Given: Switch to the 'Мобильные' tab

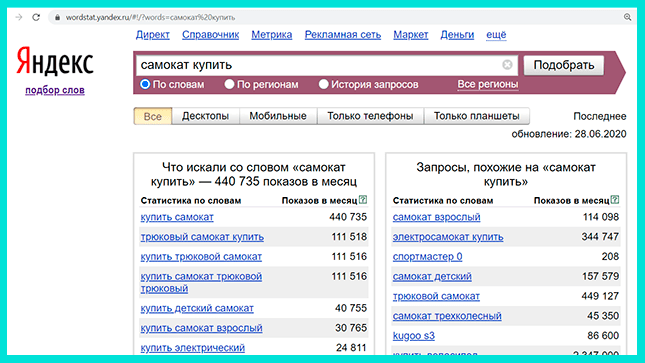Looking at the screenshot, I should click(x=278, y=116).
